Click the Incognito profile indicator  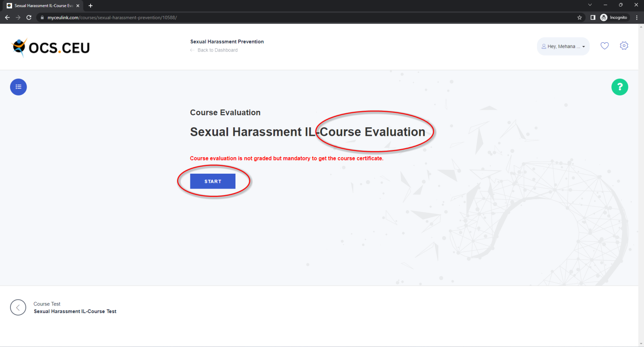[x=614, y=17]
